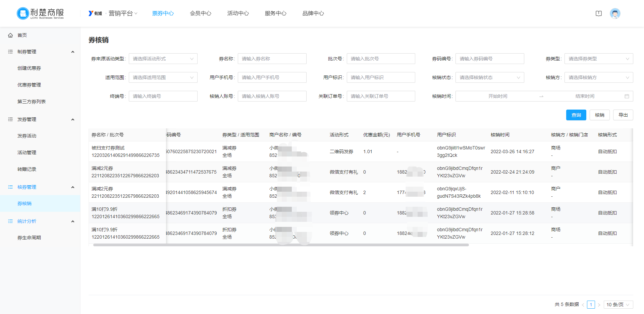Click the 制券管理 list icon

click(x=10, y=52)
